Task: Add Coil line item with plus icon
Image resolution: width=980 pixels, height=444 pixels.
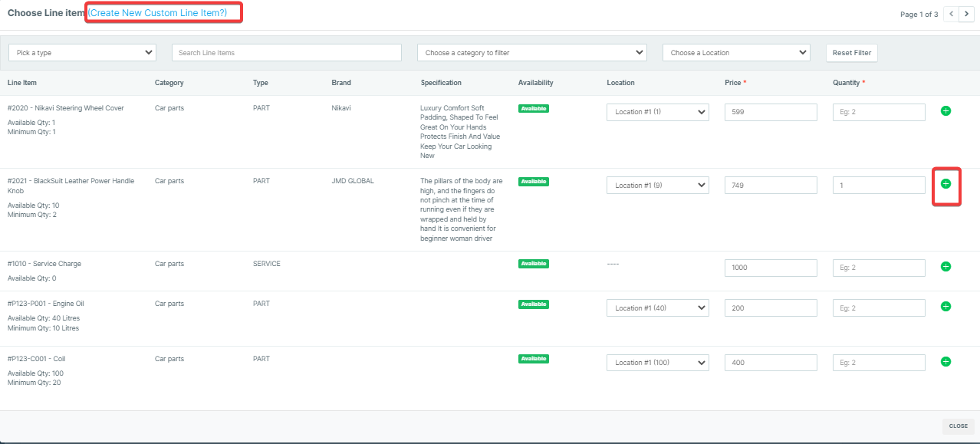Action: coord(945,362)
